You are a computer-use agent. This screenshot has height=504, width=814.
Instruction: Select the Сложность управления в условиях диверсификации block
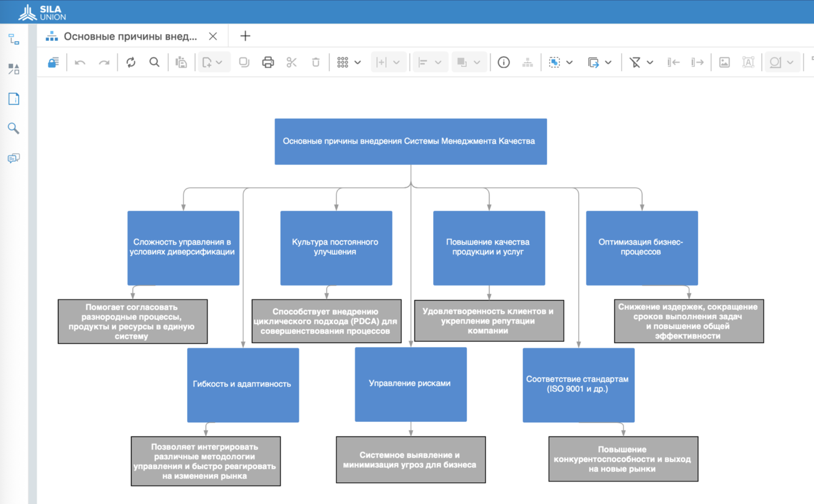tap(183, 248)
